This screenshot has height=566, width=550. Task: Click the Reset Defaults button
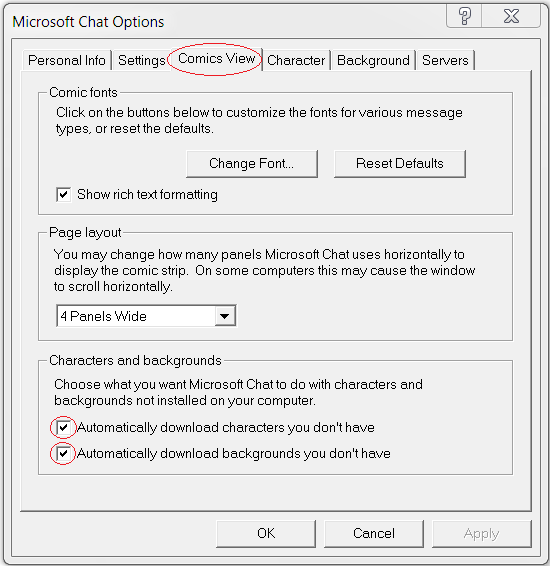click(400, 164)
